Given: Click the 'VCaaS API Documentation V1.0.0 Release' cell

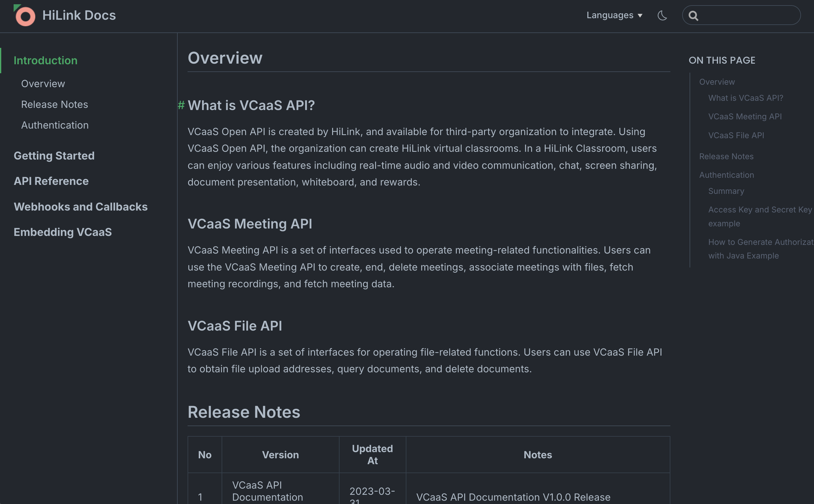Looking at the screenshot, I should tap(513, 497).
